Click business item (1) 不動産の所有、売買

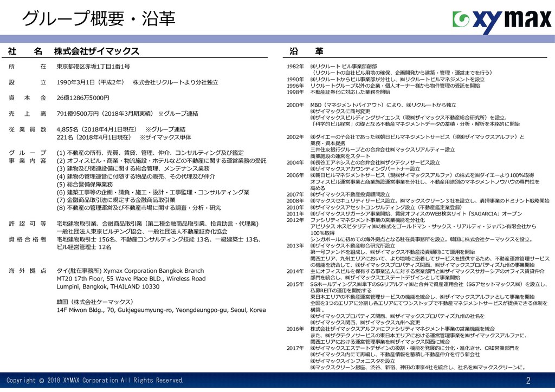tap(150, 153)
